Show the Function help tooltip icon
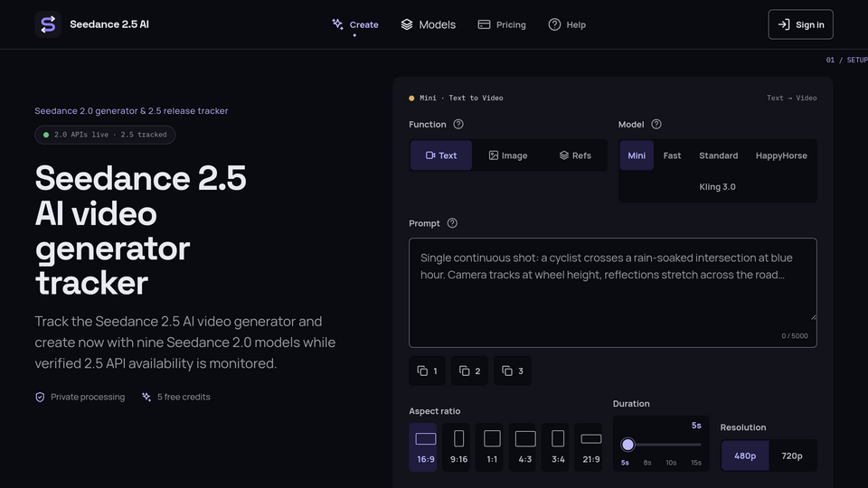This screenshot has height=488, width=868. coord(458,124)
